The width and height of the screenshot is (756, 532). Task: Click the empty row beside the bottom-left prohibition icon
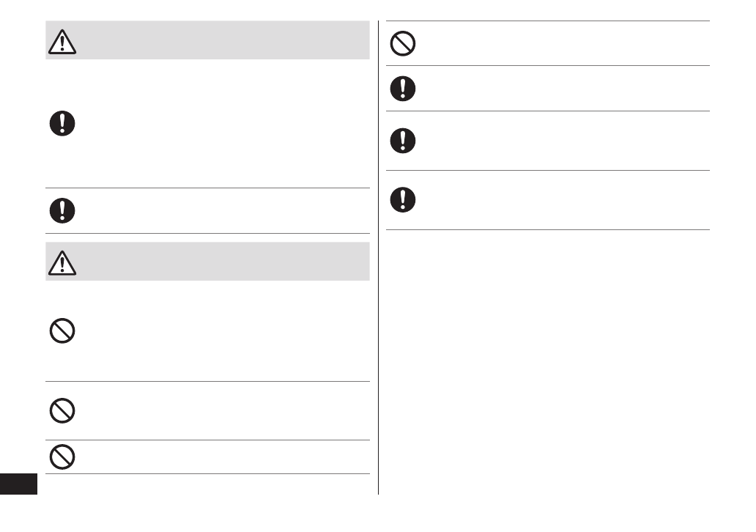[220, 457]
